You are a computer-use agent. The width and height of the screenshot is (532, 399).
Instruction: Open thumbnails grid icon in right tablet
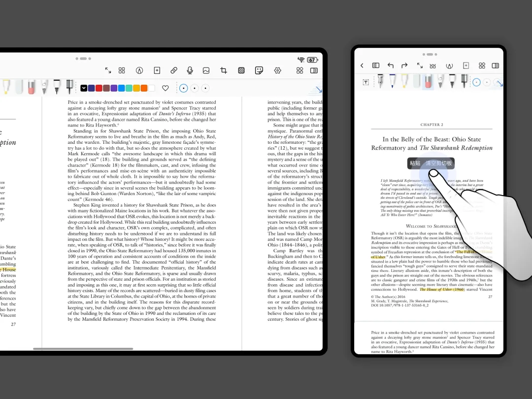click(432, 66)
